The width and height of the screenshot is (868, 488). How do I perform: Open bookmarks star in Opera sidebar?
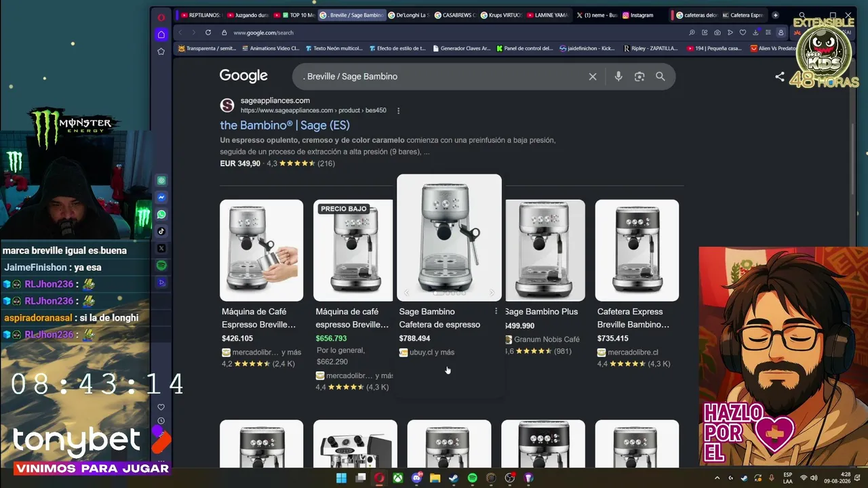(161, 52)
